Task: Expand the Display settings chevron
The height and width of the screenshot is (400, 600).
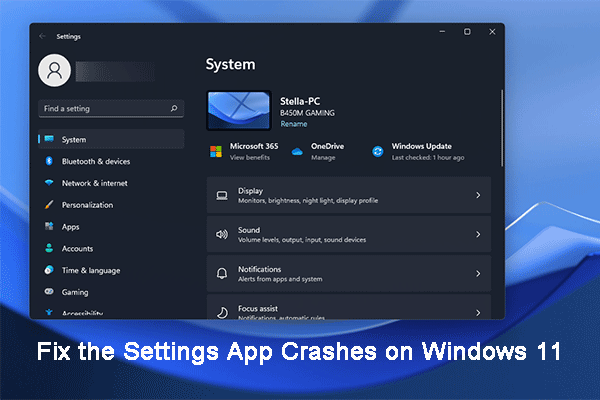Action: [x=478, y=195]
